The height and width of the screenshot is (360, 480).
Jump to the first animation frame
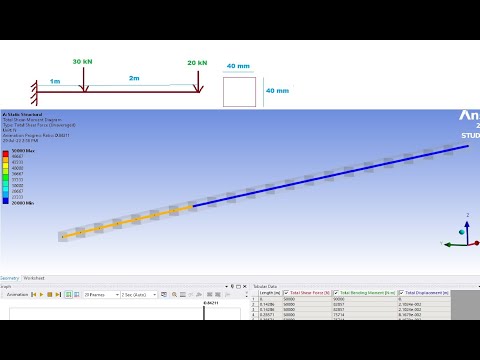pyautogui.click(x=34, y=295)
